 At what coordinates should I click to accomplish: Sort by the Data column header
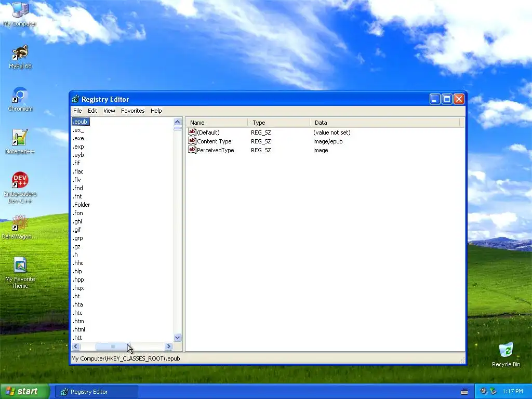(385, 123)
